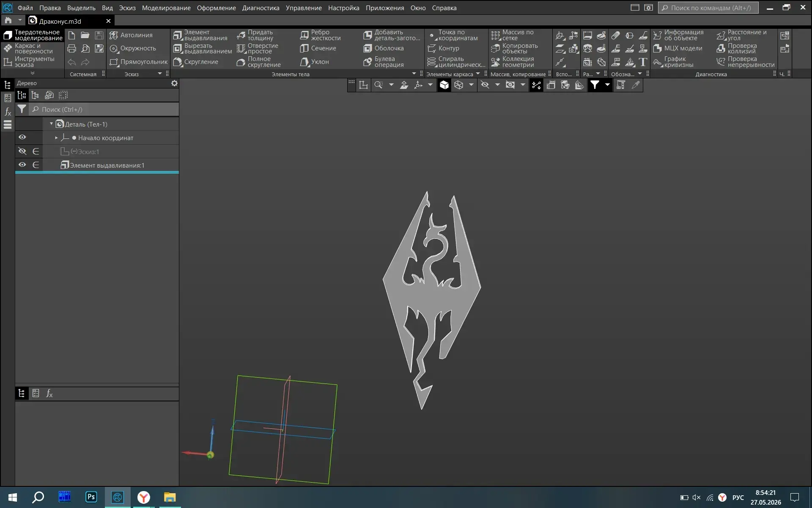Open the Сечение section tool
The image size is (812, 508).
click(x=318, y=48)
